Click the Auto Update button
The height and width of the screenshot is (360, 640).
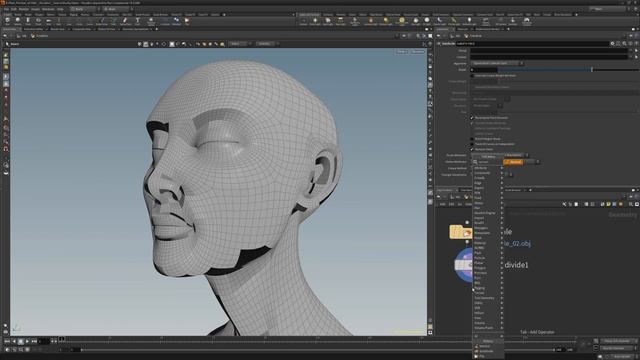621,356
